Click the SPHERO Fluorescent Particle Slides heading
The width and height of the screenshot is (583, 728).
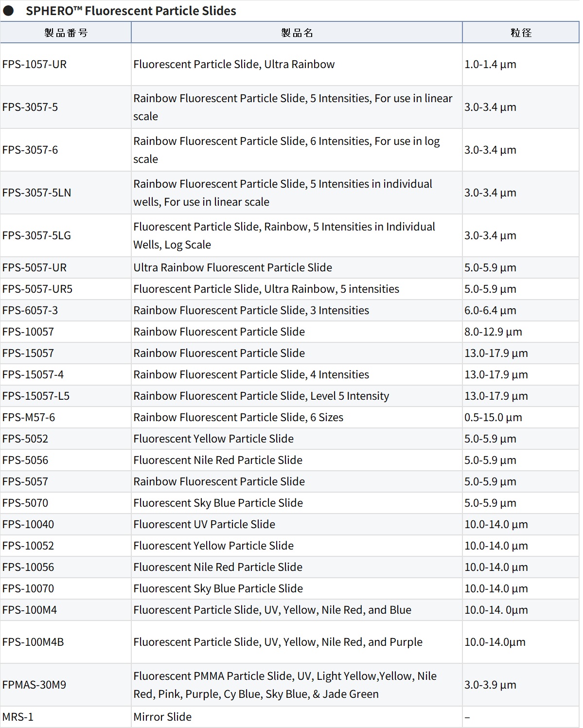click(x=131, y=11)
